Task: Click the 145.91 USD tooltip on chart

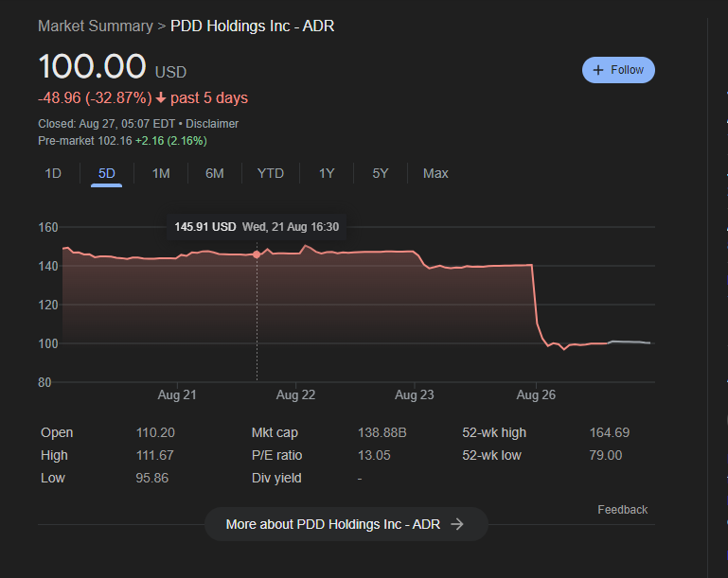Action: (x=257, y=227)
